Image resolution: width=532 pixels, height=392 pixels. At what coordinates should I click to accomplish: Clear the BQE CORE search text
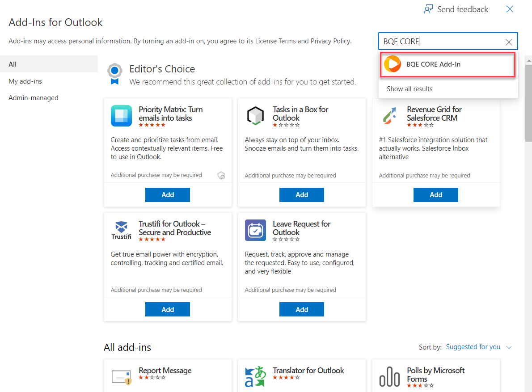[x=509, y=42]
